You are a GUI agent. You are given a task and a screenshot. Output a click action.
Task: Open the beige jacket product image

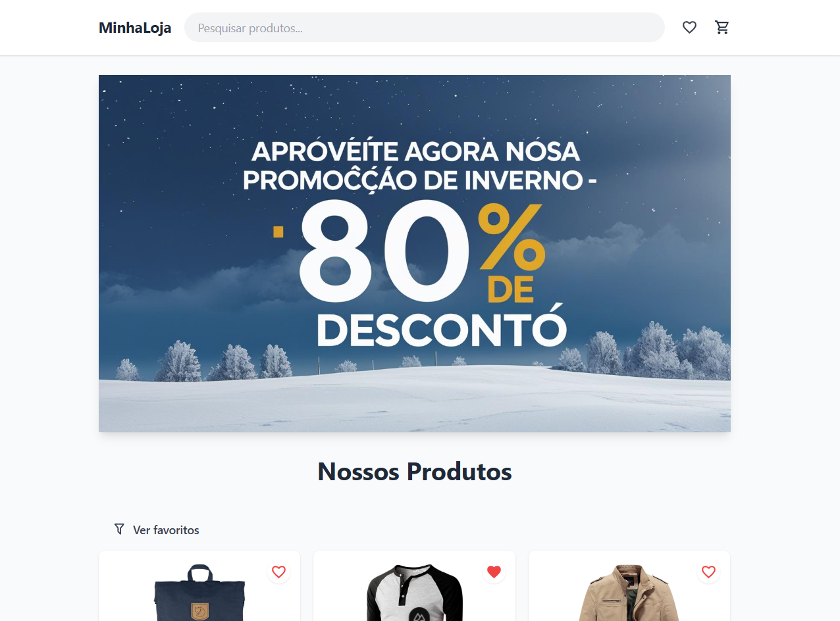(629, 592)
